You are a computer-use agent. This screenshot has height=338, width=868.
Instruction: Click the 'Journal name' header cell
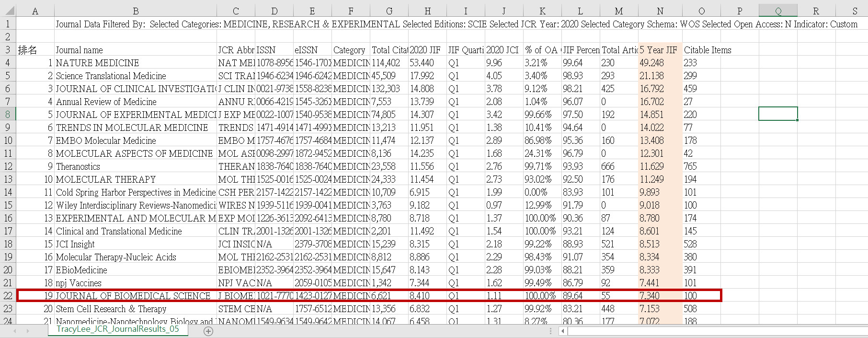click(x=136, y=50)
